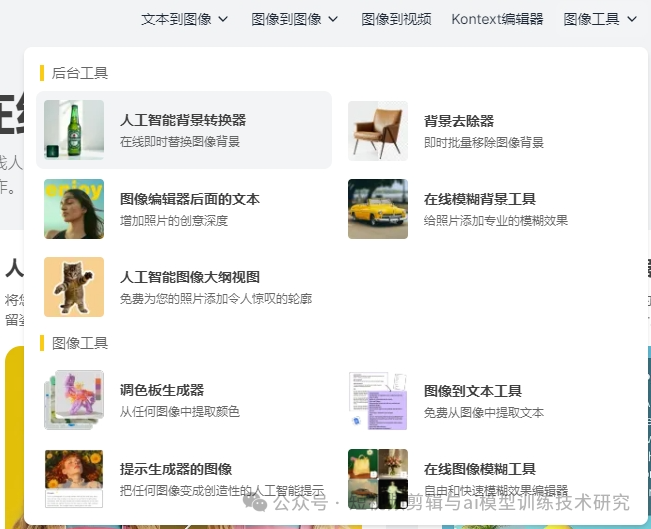Click the 图像工具 section heading in panel

(80, 343)
